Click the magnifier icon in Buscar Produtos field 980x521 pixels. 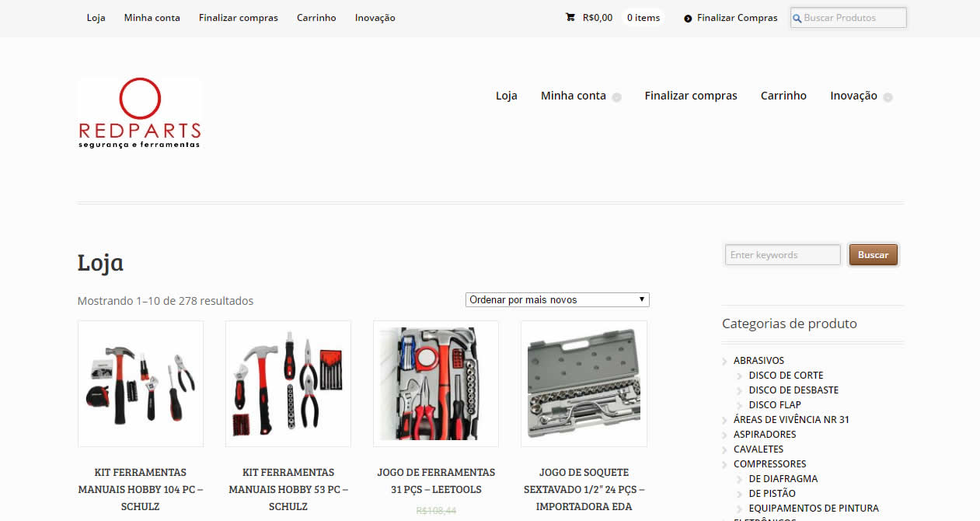[797, 18]
